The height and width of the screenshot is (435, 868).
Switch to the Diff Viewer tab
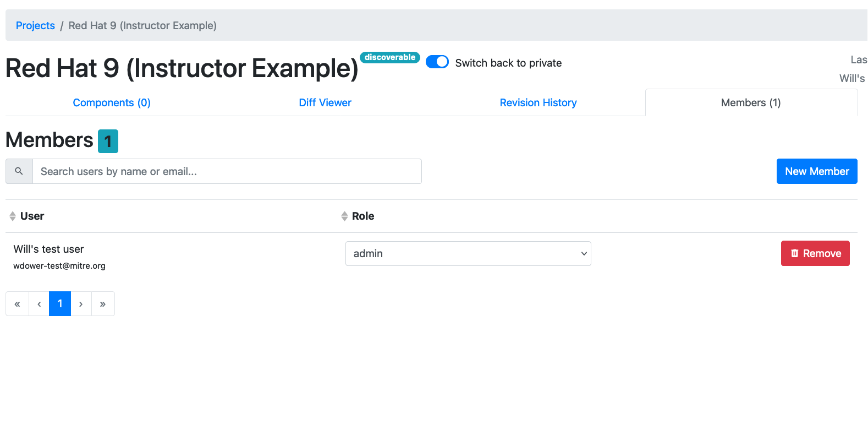325,103
